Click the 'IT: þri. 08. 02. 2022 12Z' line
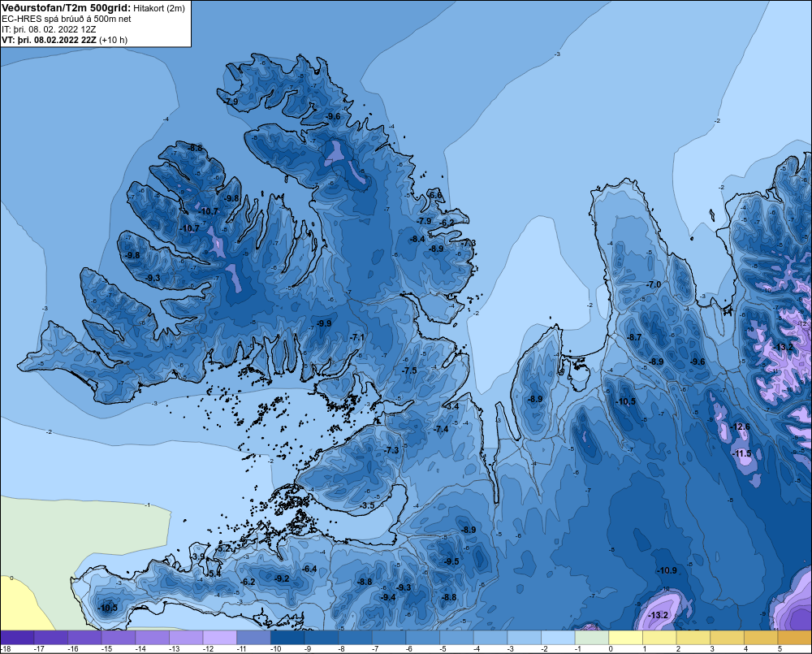The image size is (812, 654). 49,29
